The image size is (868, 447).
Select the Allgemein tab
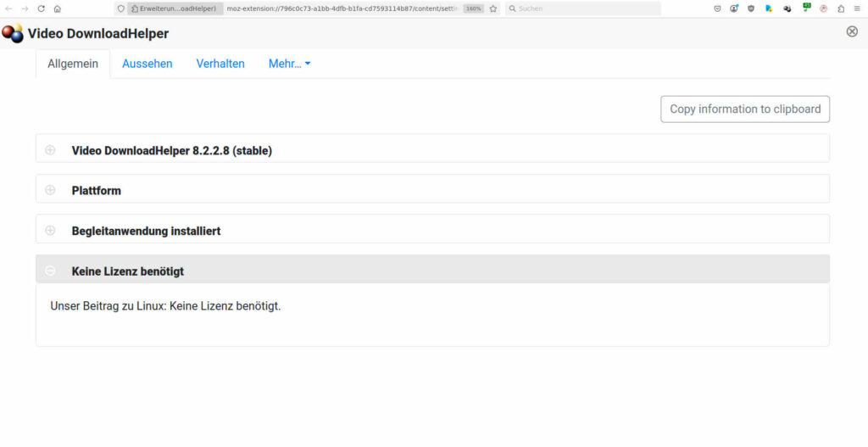pyautogui.click(x=73, y=64)
